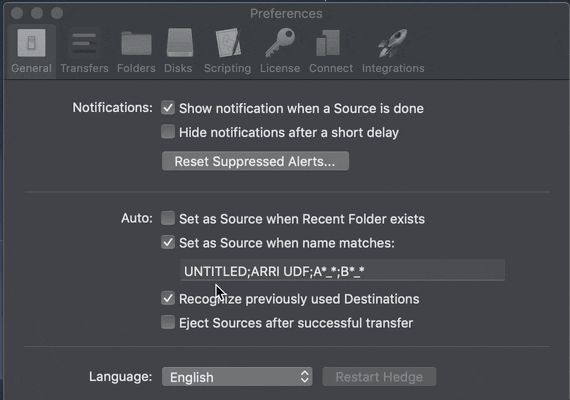Uncheck Show notification when a Source is done
Image resolution: width=570 pixels, height=400 pixels.
click(168, 108)
